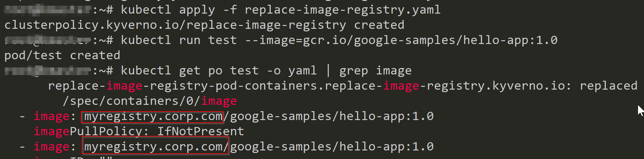Viewport: 644px width, 159px height.
Task: Click the IfNotPresent value
Action: coord(201,131)
